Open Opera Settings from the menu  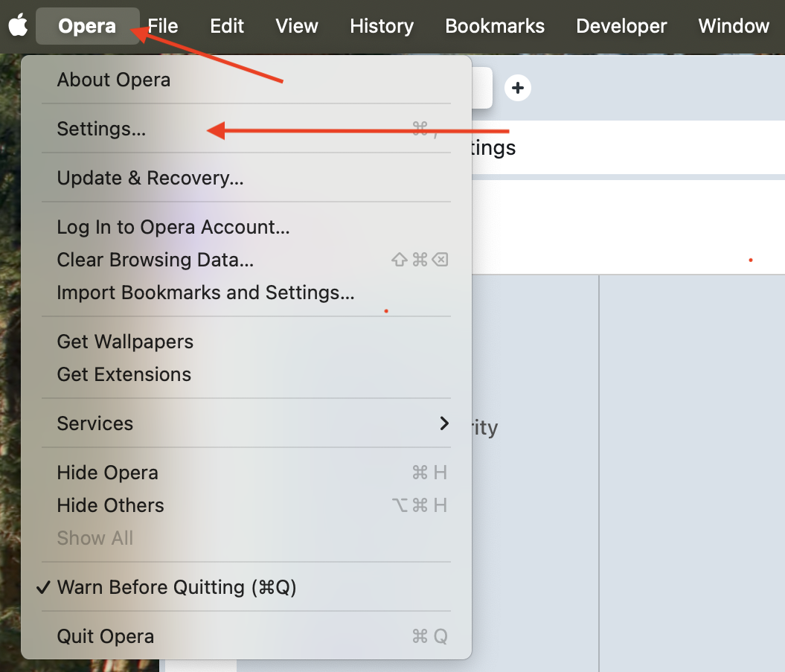pyautogui.click(x=101, y=129)
